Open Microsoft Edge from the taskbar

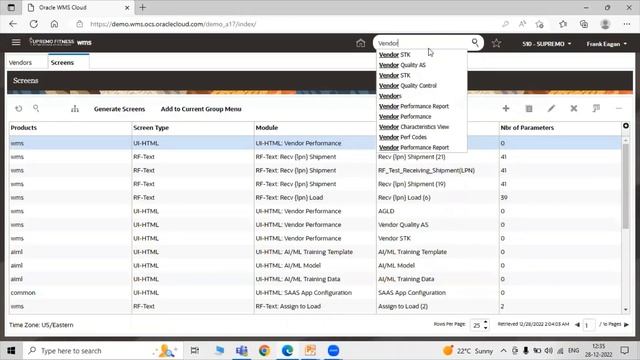coord(287,350)
